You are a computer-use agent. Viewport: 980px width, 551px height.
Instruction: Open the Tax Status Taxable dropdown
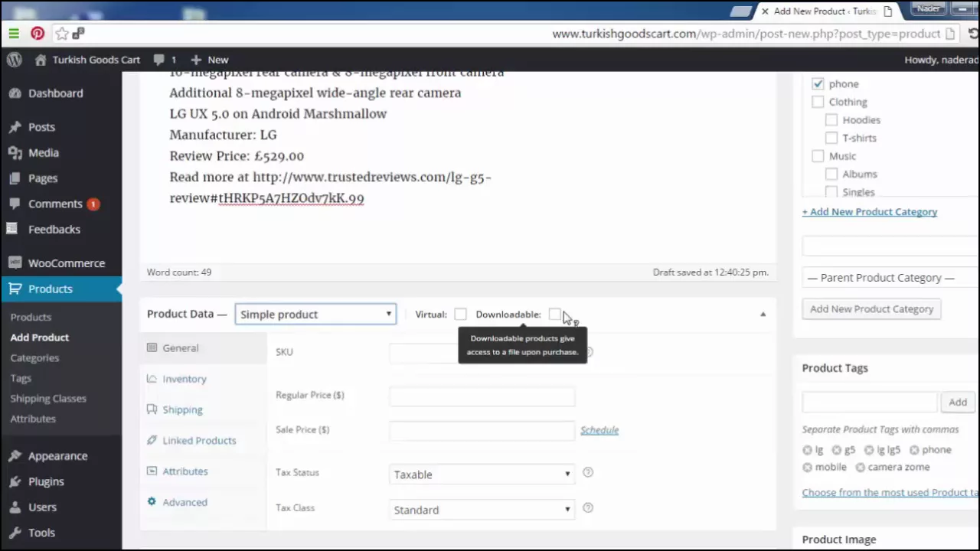coord(482,474)
